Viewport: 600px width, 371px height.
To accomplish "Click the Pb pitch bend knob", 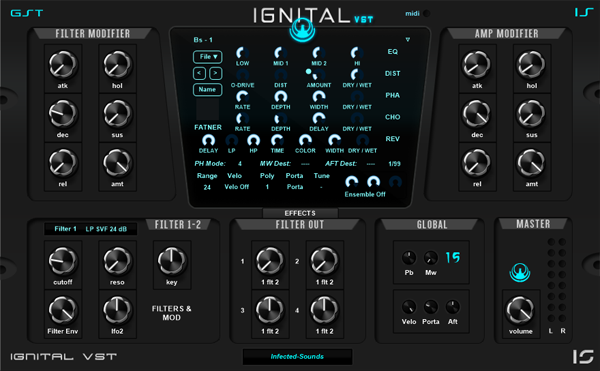I will coord(409,258).
